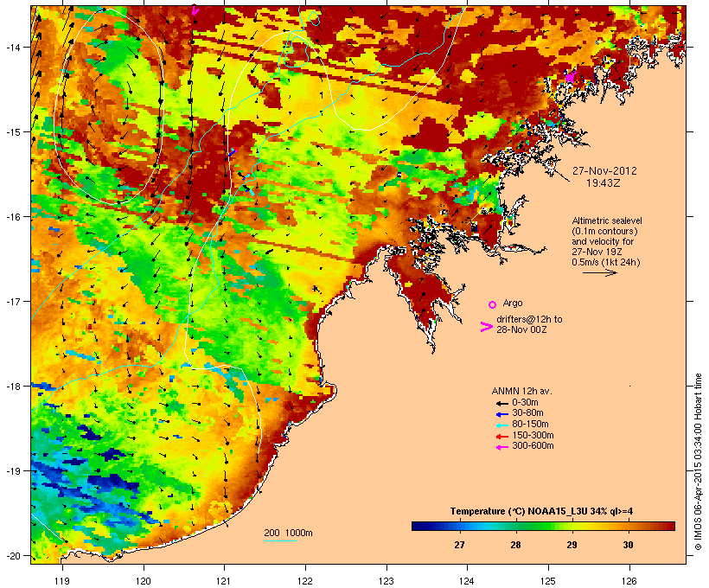
Task: Click the 28 label on temperature scale
Action: [516, 545]
